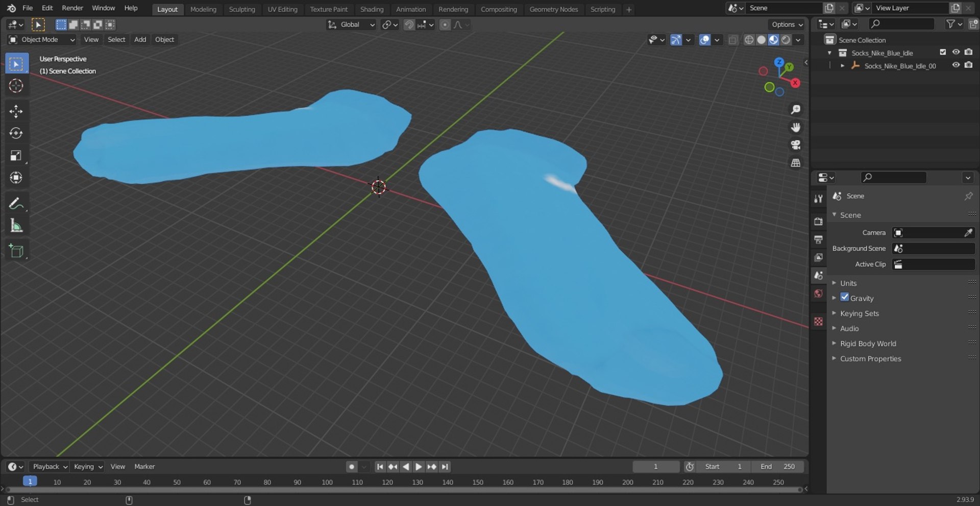
Task: Hide Socks_Nike_Blue_Idle collection in viewport
Action: pos(956,52)
